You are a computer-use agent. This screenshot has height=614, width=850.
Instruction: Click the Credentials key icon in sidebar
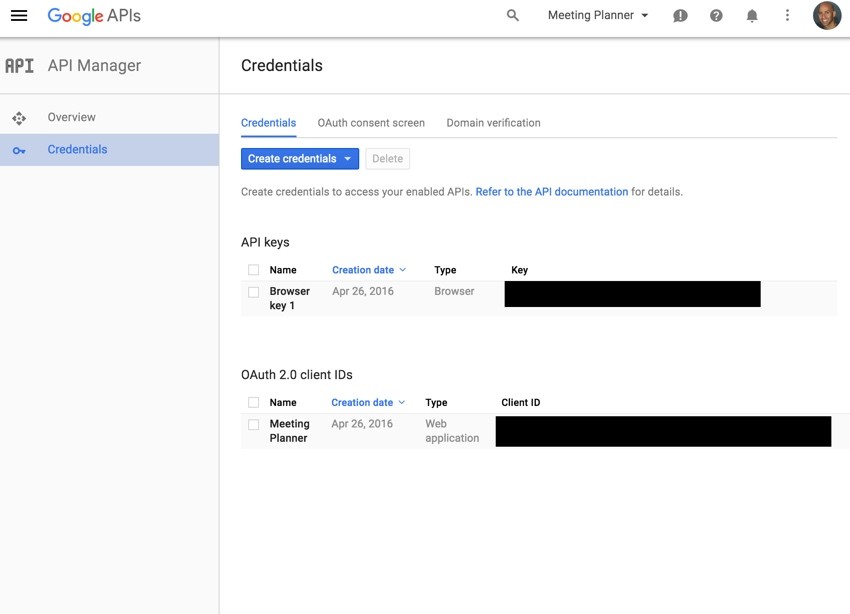pyautogui.click(x=19, y=151)
